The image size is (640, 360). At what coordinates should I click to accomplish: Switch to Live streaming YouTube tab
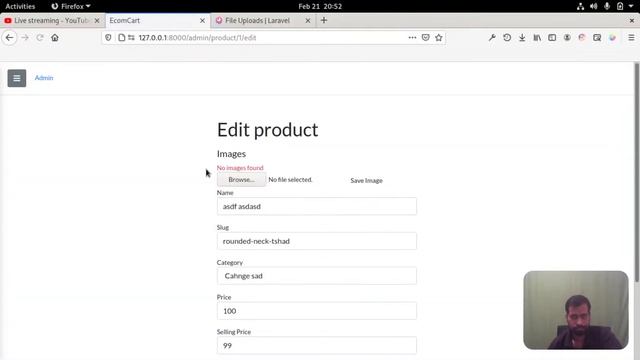point(51,20)
